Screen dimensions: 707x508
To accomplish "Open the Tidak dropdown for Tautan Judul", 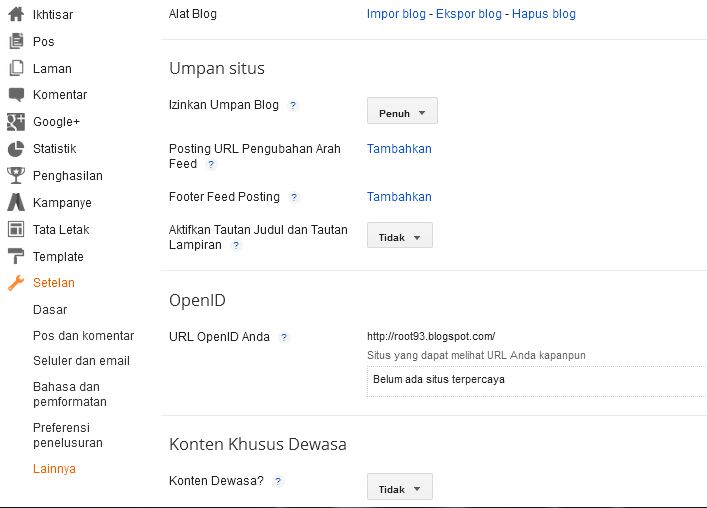I will click(x=400, y=238).
